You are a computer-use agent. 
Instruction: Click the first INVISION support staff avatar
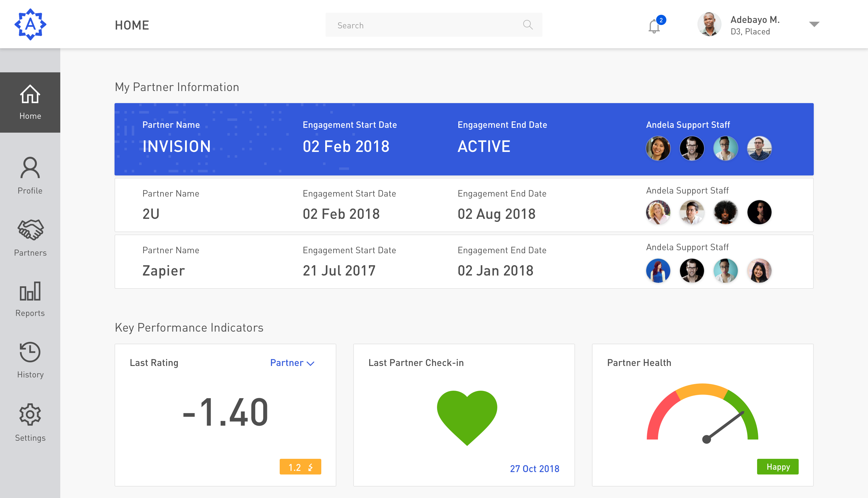(658, 148)
